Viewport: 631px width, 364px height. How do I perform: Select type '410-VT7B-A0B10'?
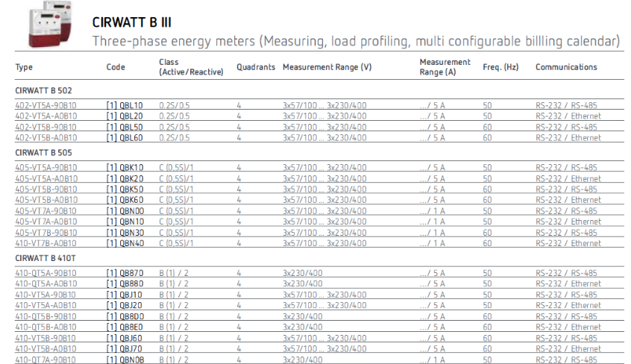tap(46, 243)
